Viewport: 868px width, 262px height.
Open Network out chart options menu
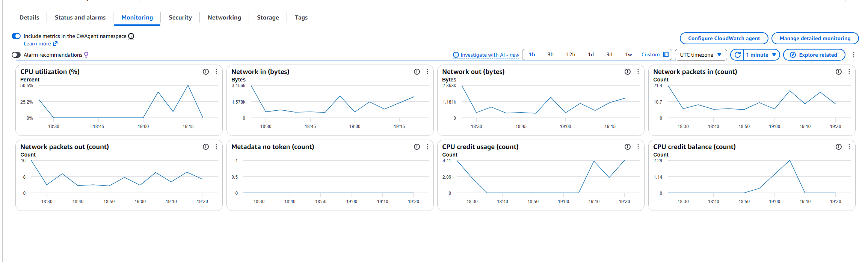click(x=638, y=72)
